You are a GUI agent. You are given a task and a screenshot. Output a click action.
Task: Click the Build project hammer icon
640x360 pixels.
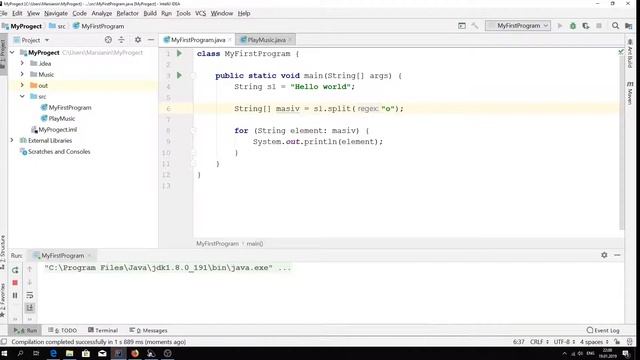coord(475,26)
